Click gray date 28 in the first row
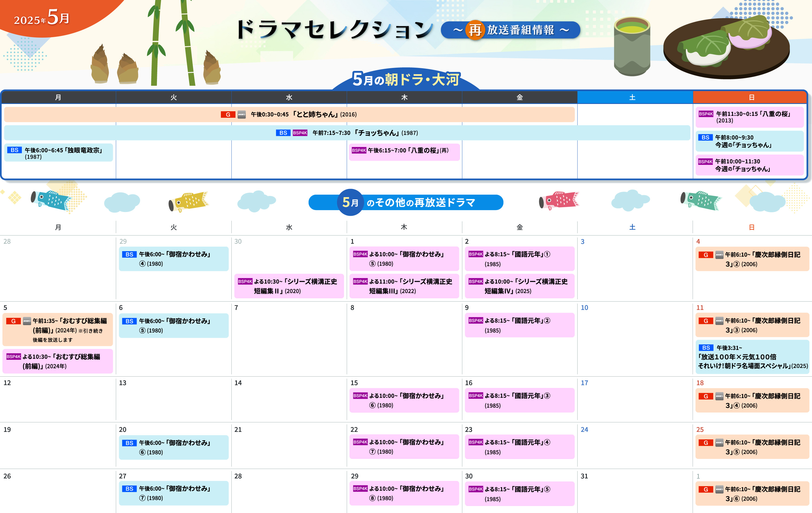Screen dimensions: 812x513 coord(7,241)
